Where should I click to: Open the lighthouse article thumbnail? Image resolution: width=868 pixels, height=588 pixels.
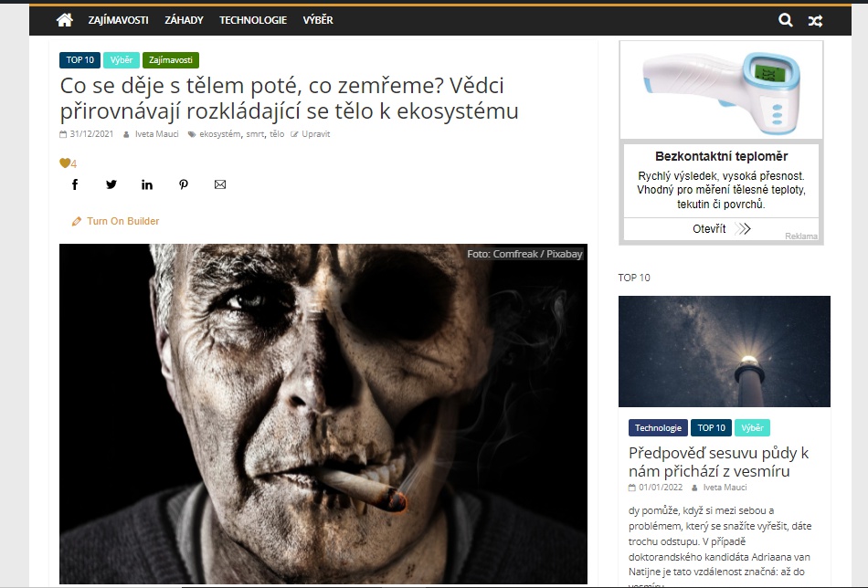[x=724, y=352]
